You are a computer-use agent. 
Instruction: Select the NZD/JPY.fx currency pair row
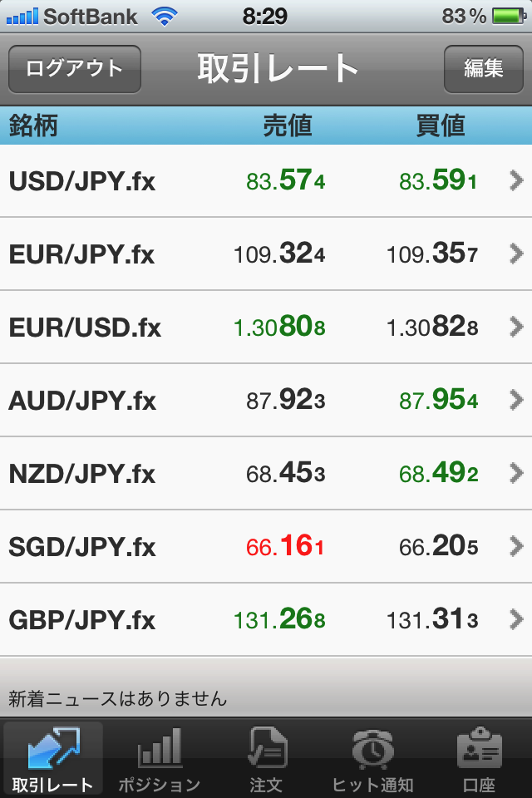click(266, 473)
